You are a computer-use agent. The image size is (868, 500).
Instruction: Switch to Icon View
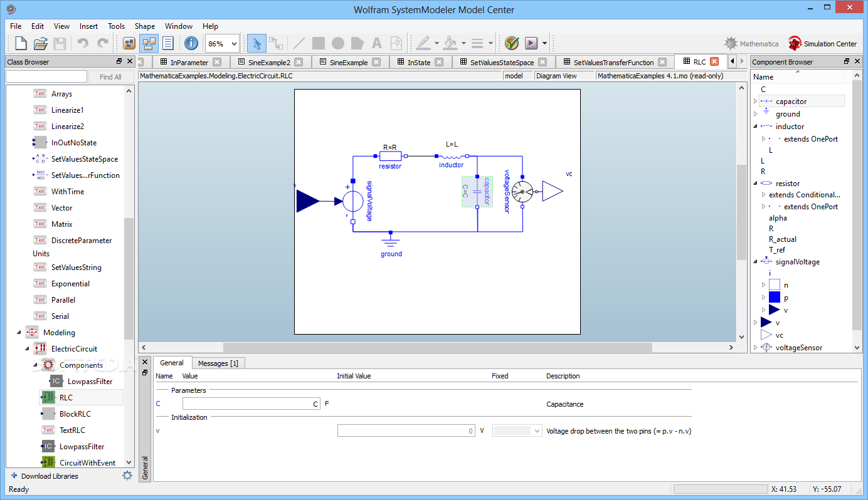tap(129, 43)
